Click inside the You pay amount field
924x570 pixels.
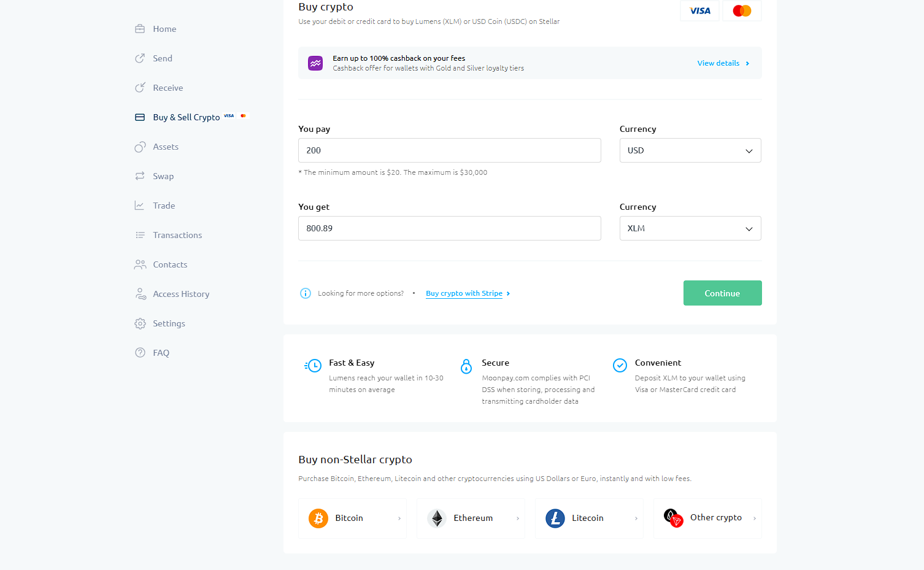click(x=449, y=150)
